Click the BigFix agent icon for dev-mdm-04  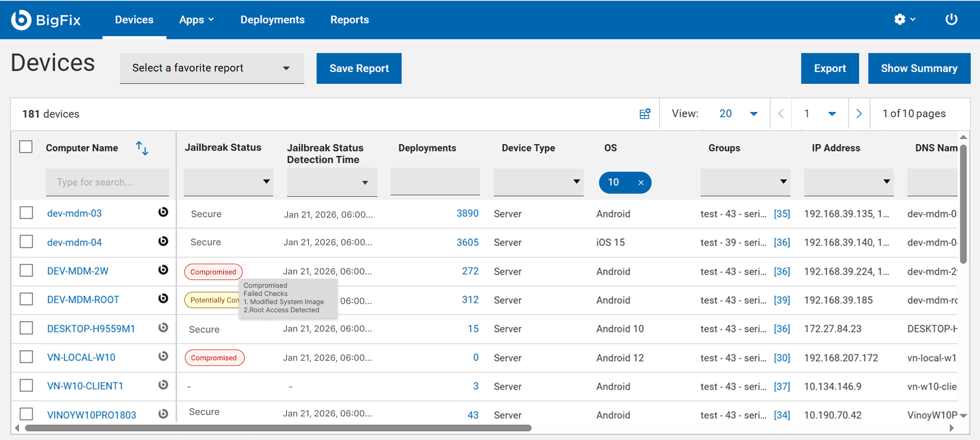point(163,241)
